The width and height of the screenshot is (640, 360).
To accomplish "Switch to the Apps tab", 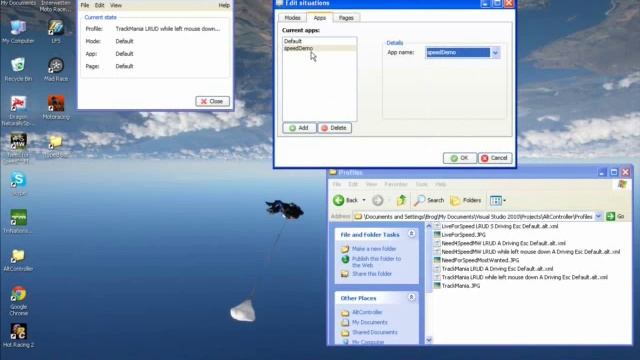I will click(x=320, y=18).
